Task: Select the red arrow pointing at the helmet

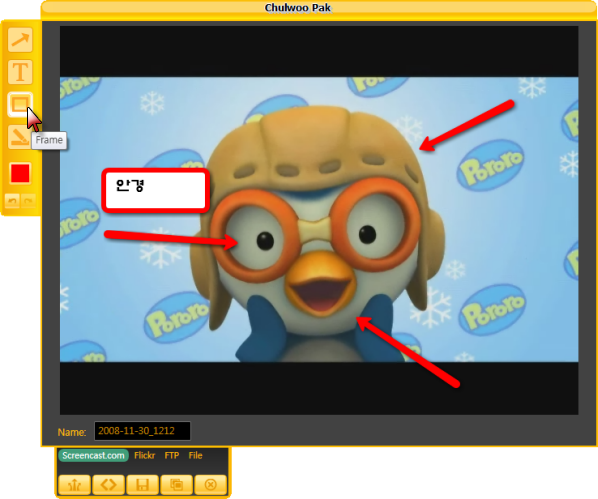Action: pyautogui.click(x=467, y=126)
